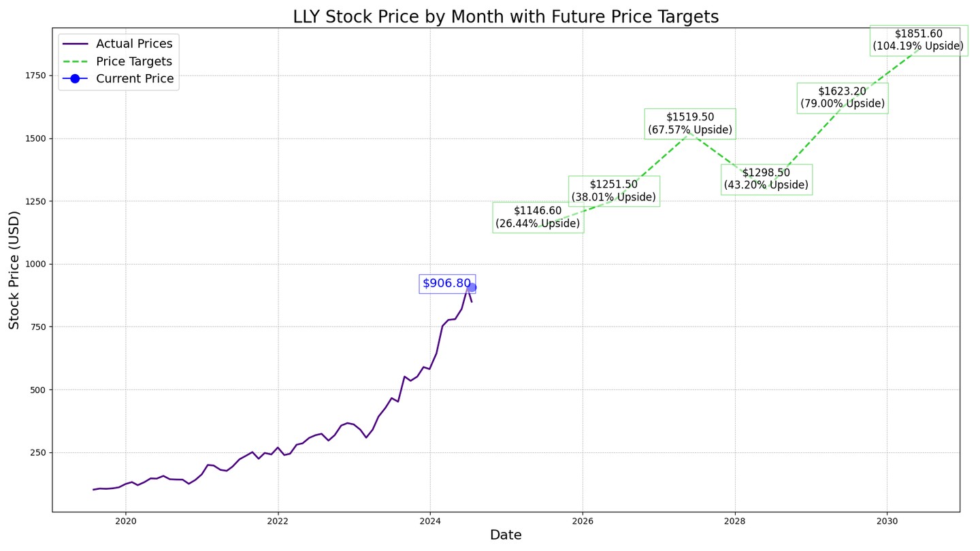This screenshot has width=980, height=551.
Task: Click the $1623.20 price target annotation
Action: [843, 98]
